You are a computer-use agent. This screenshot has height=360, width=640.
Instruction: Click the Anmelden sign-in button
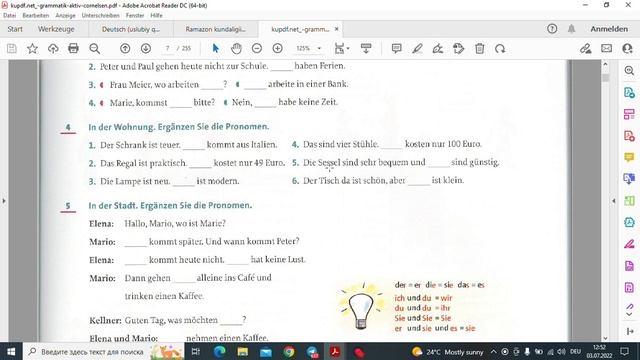point(609,29)
